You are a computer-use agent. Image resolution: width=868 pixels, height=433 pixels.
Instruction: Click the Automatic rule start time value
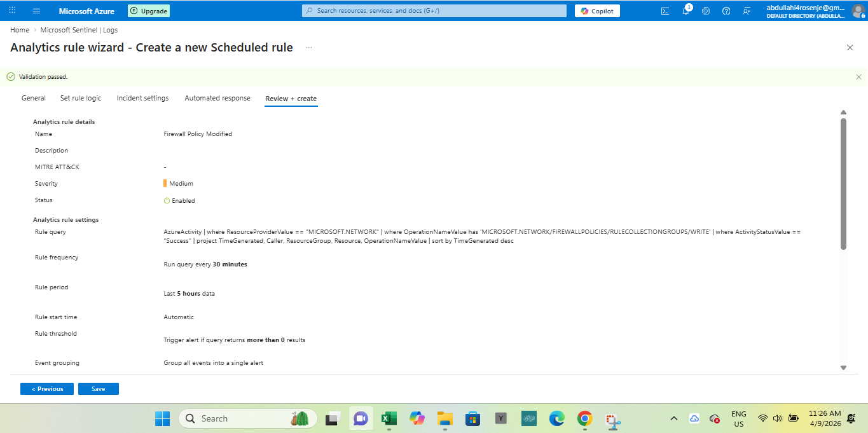click(179, 317)
